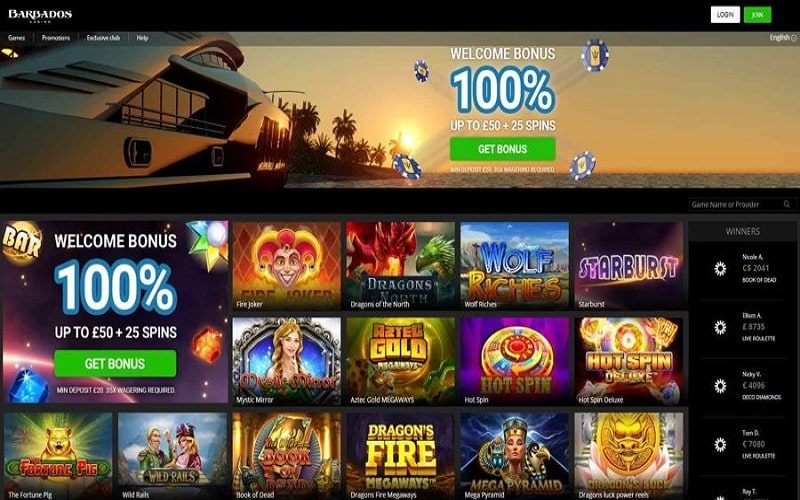The width and height of the screenshot is (800, 500).
Task: Open the Fire Joker game thumbnail
Action: click(286, 265)
